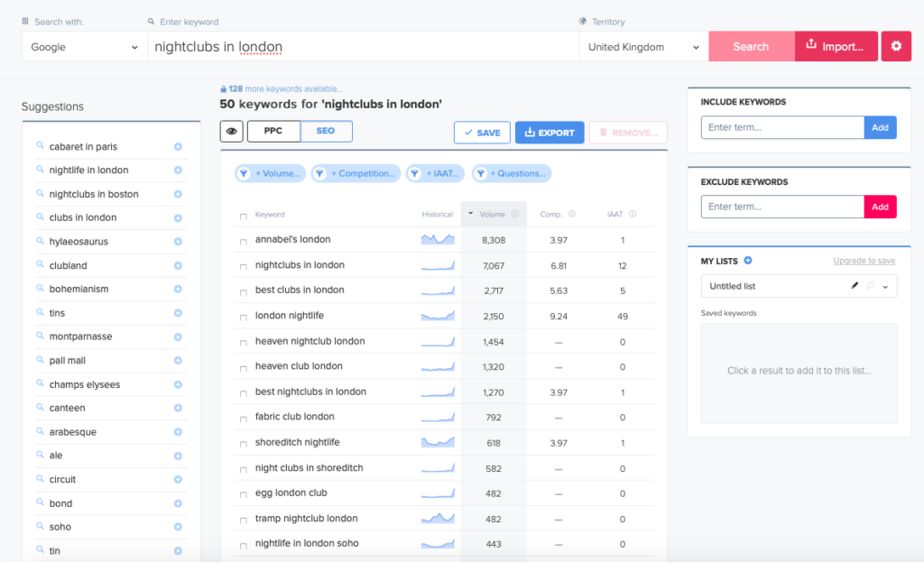Click info icon next to Comp. header
This screenshot has width=924, height=562.
571,214
